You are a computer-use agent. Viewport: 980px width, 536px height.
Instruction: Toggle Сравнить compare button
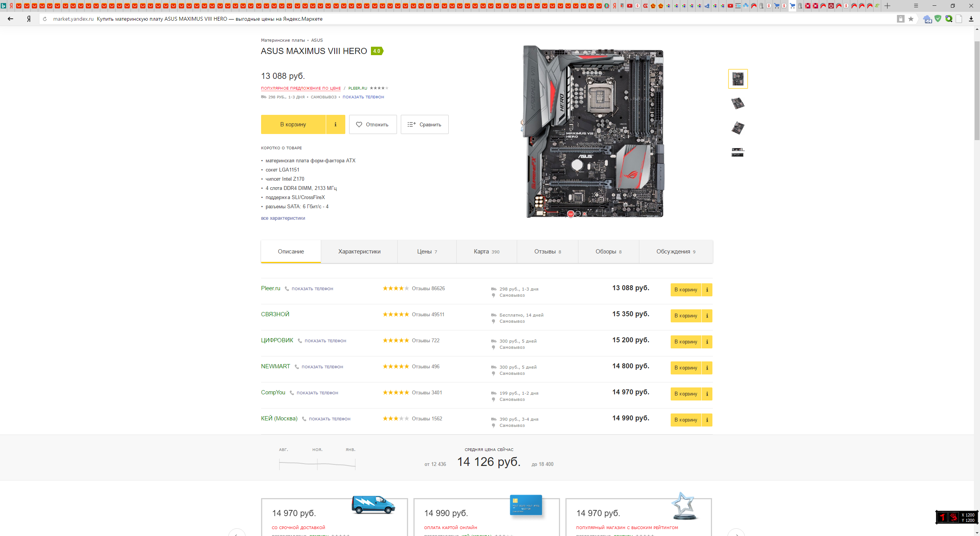424,124
